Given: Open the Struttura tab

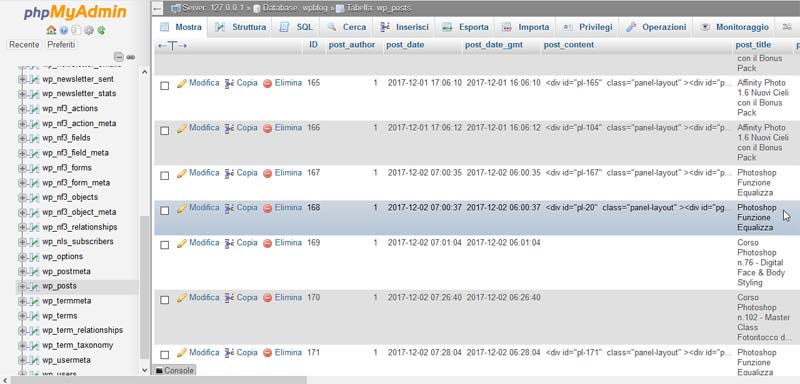Looking at the screenshot, I should click(x=240, y=28).
